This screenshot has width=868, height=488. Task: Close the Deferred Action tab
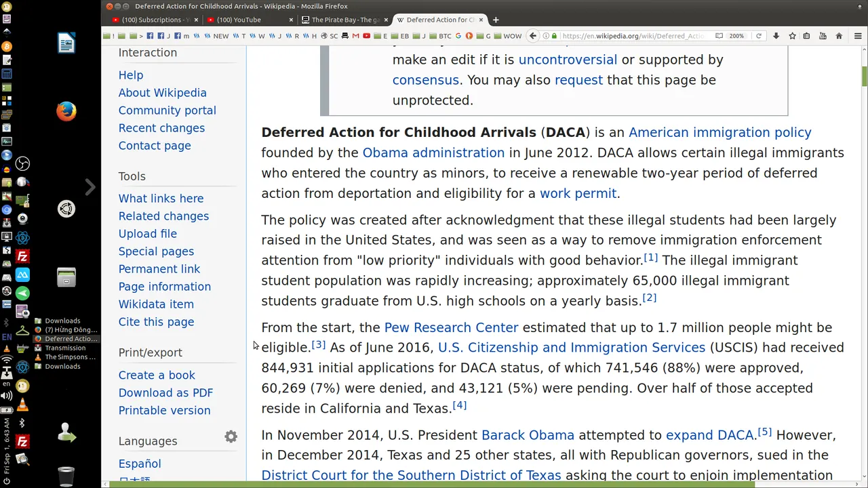[481, 20]
